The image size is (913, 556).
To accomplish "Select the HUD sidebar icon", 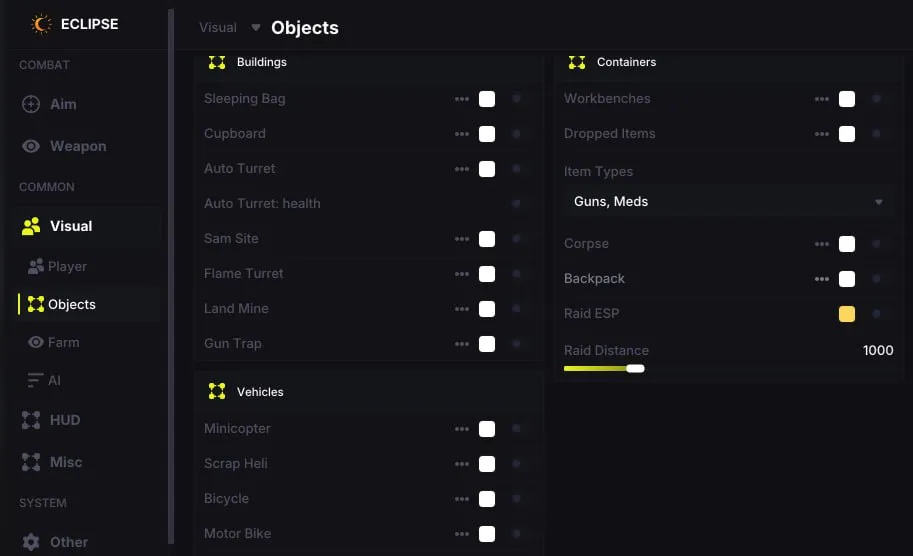I will click(31, 420).
